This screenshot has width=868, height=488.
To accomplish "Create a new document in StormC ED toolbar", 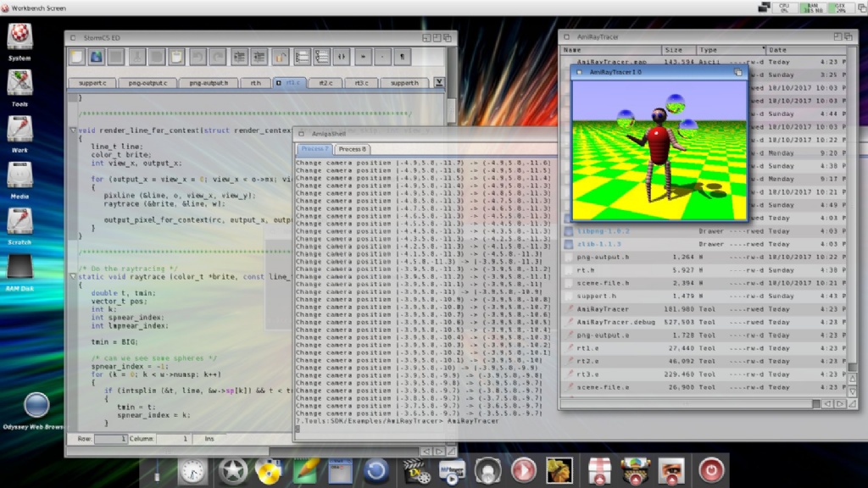I will click(x=77, y=57).
